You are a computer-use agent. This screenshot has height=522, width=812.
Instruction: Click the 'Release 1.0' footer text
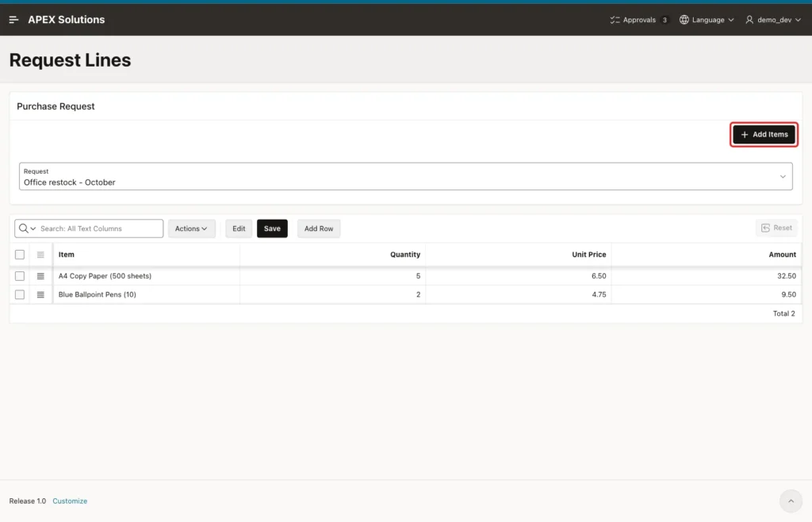[28, 501]
